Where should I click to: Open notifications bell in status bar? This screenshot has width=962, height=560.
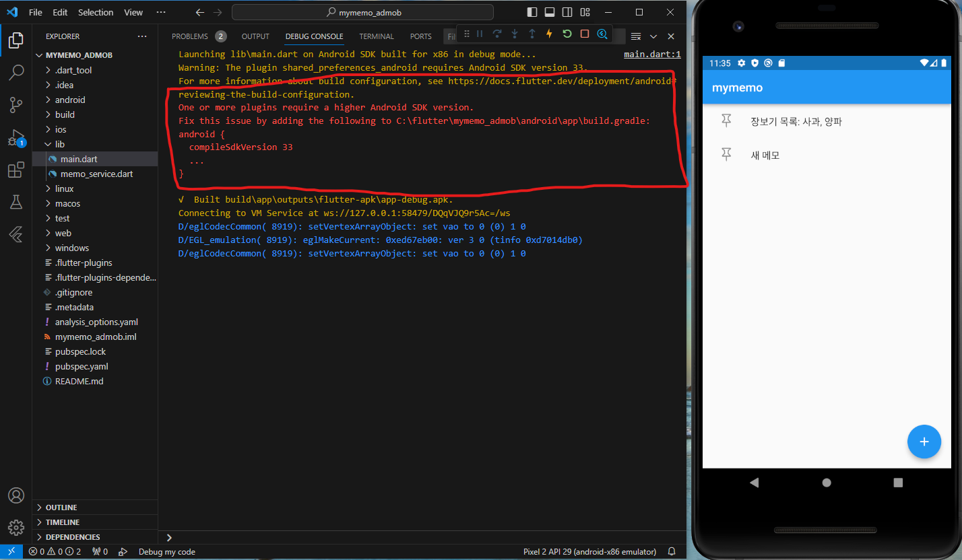(x=672, y=552)
